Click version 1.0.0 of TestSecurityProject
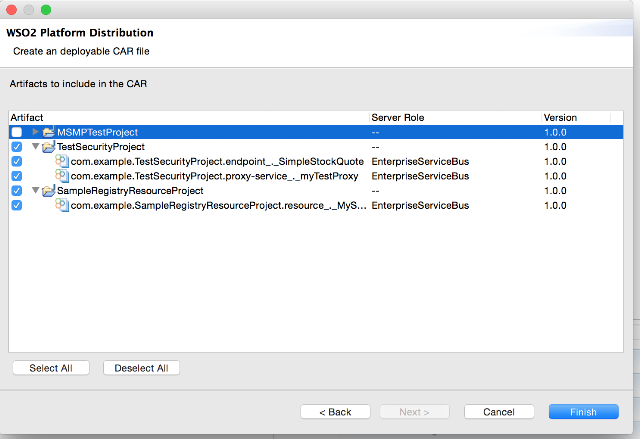Image resolution: width=640 pixels, height=439 pixels. [x=555, y=147]
